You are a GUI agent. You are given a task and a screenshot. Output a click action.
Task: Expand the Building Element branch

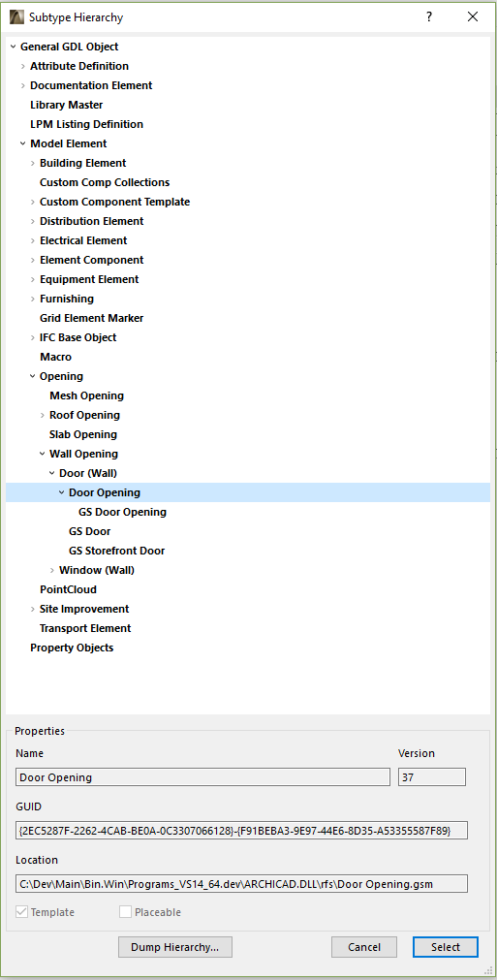(x=33, y=163)
